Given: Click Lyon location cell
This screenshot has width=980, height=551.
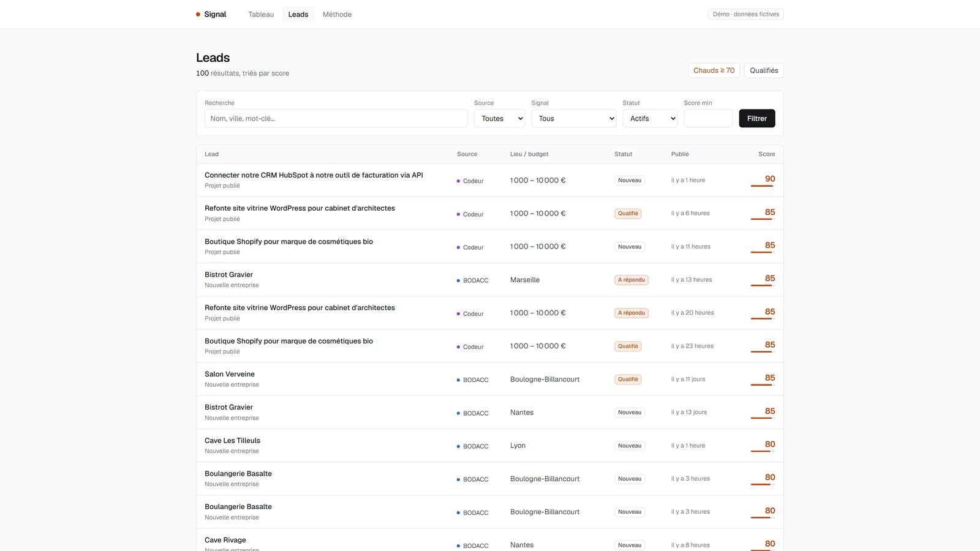Looking at the screenshot, I should point(518,446).
